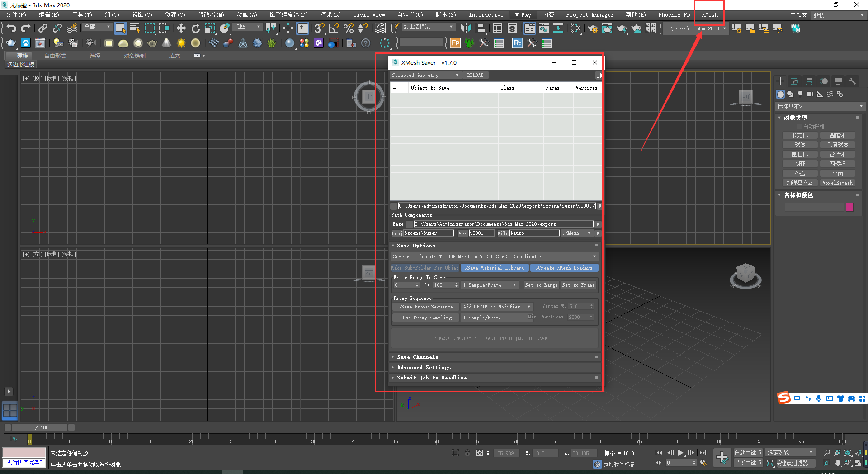Click the Play Animation button
Viewport: 868px width, 474px height.
pyautogui.click(x=680, y=453)
